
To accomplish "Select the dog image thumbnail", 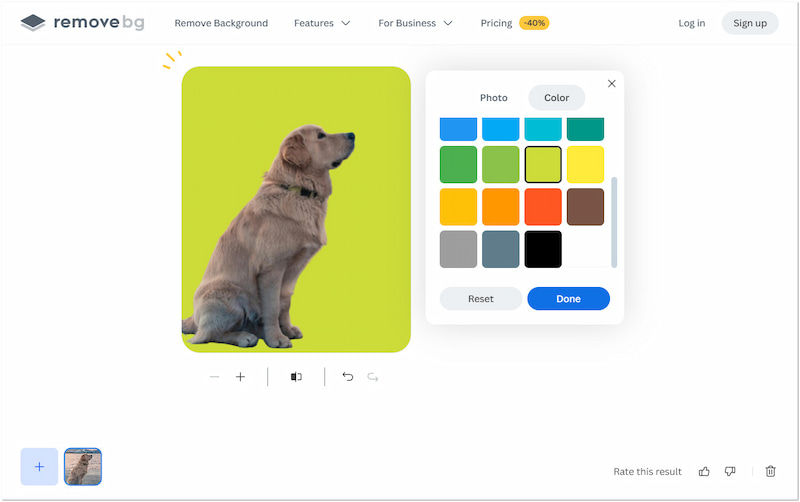I will (x=83, y=466).
